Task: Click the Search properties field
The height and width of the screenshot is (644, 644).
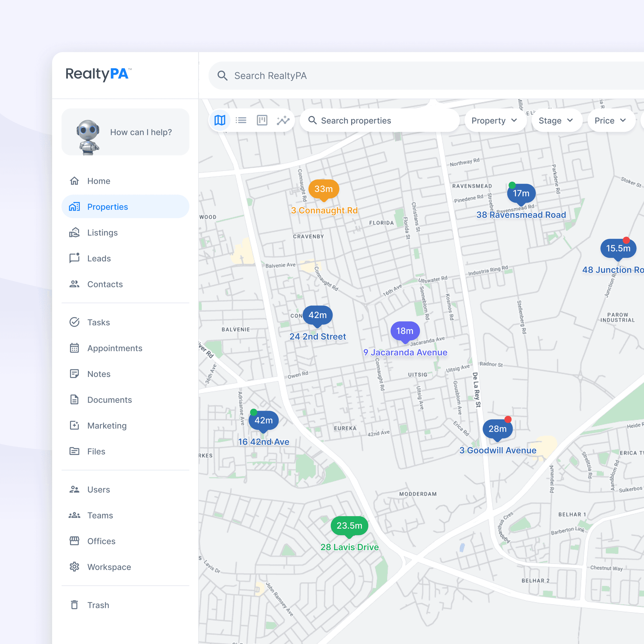Action: pyautogui.click(x=380, y=121)
